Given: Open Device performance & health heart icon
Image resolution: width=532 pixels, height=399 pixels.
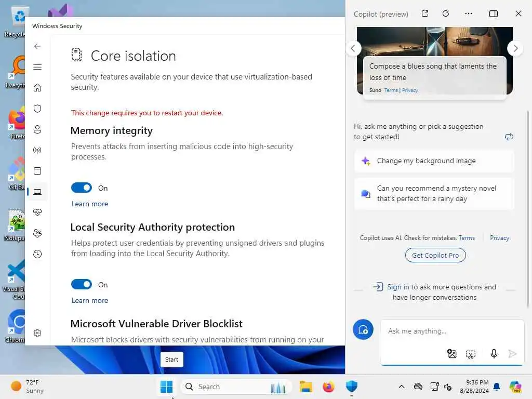Looking at the screenshot, I should pos(37,212).
